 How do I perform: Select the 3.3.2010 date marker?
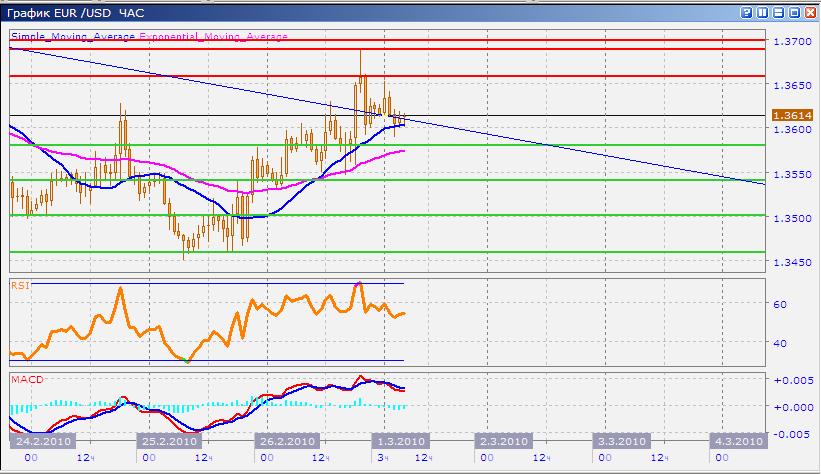(622, 441)
